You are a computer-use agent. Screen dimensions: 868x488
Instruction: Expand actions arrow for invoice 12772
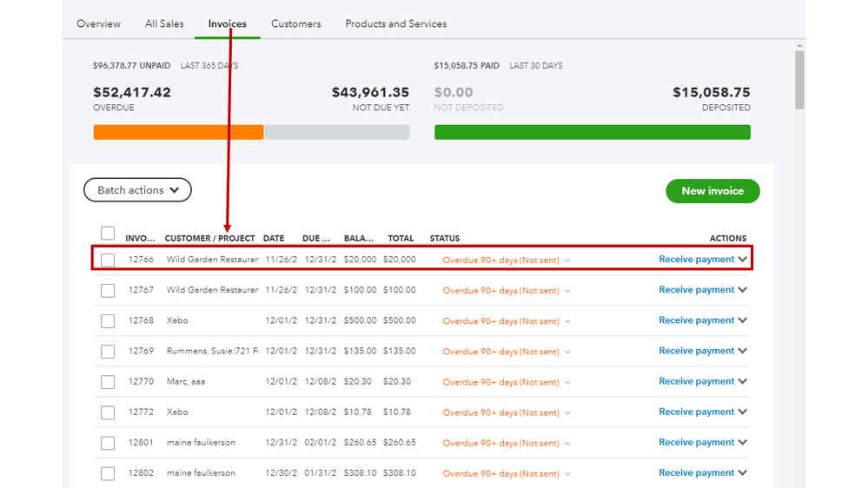tap(742, 411)
